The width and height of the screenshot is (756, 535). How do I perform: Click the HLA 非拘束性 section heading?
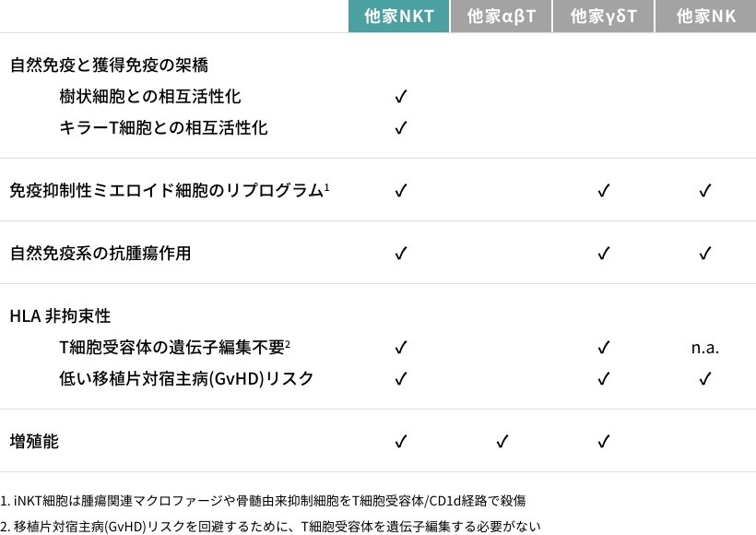pos(60,316)
